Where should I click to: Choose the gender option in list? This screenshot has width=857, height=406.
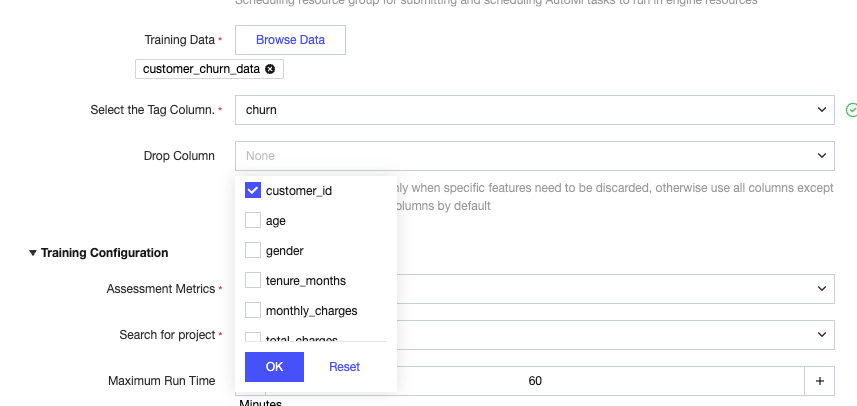[x=285, y=250]
